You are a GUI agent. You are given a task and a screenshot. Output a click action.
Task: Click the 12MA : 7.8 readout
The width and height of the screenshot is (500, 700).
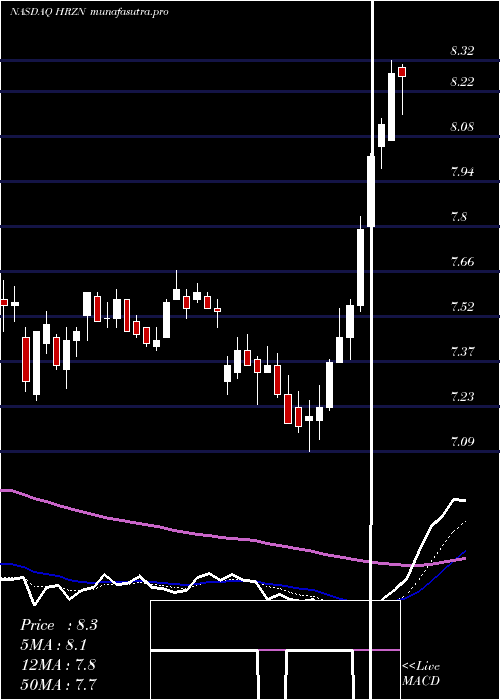(x=58, y=664)
